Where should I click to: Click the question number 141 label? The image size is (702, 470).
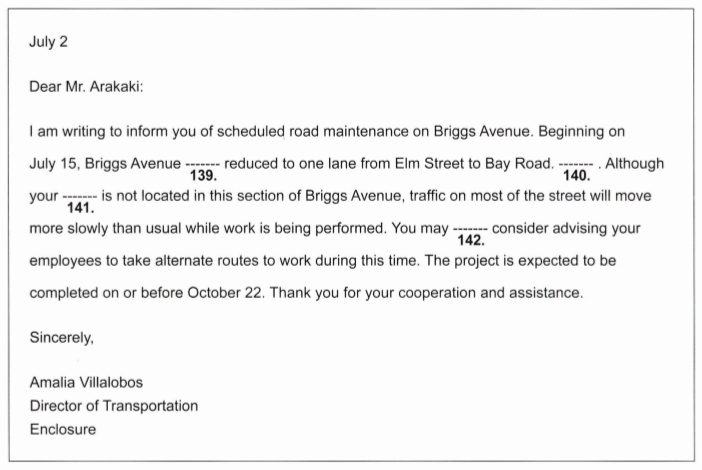pos(80,209)
